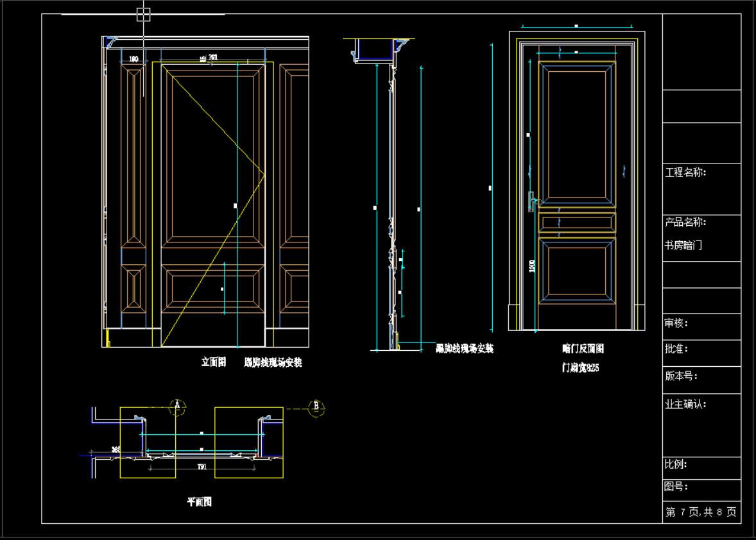Select the 门扇宽825 door width note
Viewport: 756px width, 540px height.
[x=580, y=368]
